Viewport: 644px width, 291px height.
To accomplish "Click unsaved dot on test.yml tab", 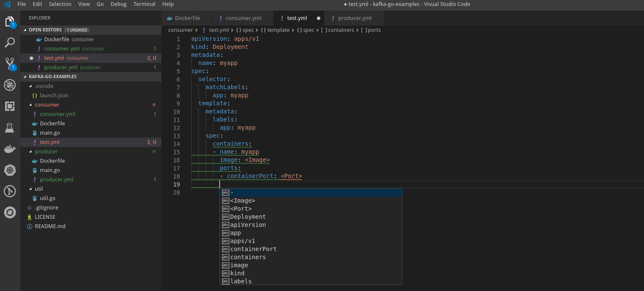I will (x=318, y=18).
